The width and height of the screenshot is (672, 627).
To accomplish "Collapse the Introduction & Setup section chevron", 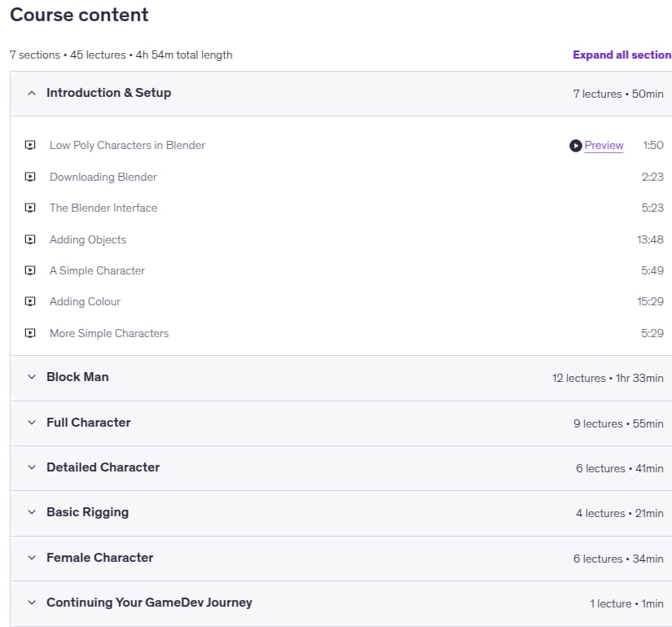I will (x=32, y=93).
